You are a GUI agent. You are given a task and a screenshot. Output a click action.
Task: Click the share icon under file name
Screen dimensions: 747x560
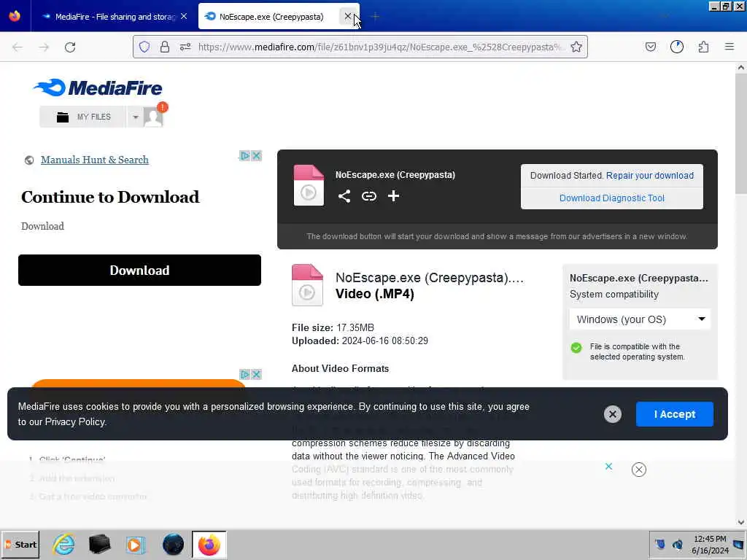pyautogui.click(x=344, y=196)
